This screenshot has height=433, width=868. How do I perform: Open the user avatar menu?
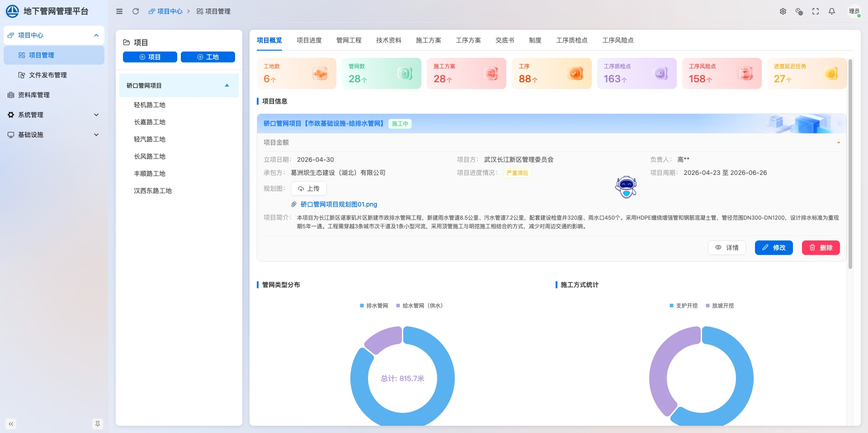coord(854,11)
